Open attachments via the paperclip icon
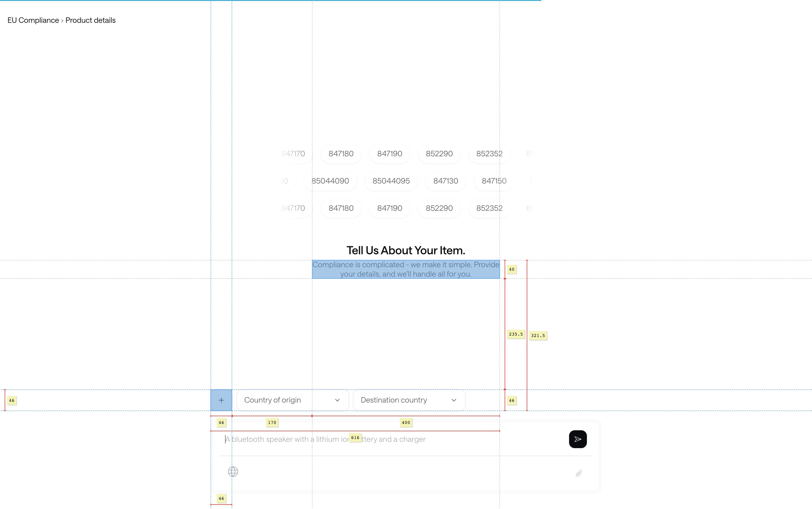Viewport: 812px width, 509px height. tap(578, 473)
